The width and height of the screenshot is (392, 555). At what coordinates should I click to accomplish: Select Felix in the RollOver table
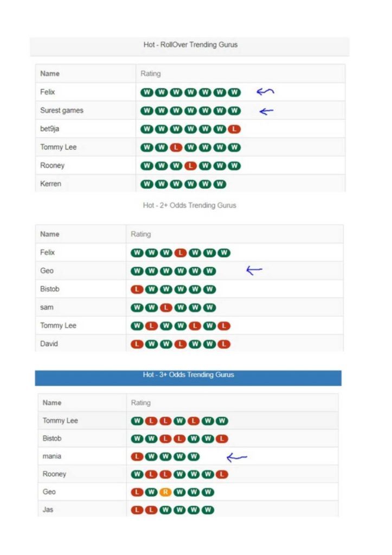[x=48, y=92]
